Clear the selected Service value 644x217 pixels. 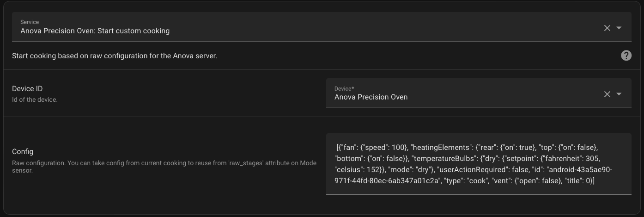coord(607,28)
